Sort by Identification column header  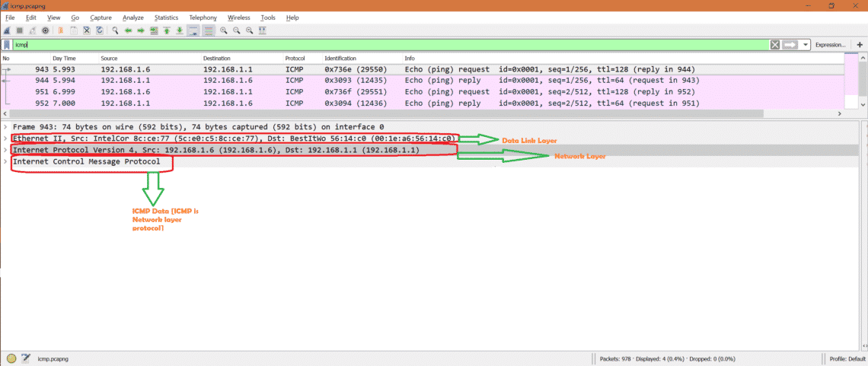[x=362, y=58]
